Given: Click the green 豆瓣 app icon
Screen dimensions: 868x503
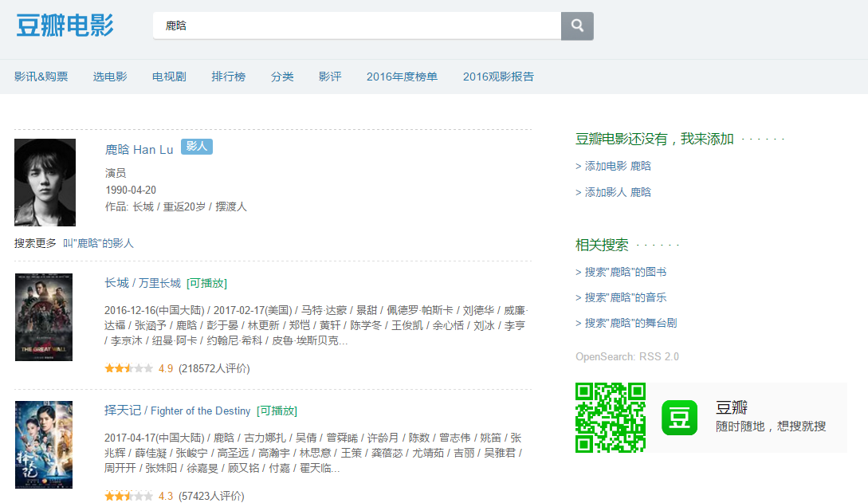Looking at the screenshot, I should pos(679,418).
